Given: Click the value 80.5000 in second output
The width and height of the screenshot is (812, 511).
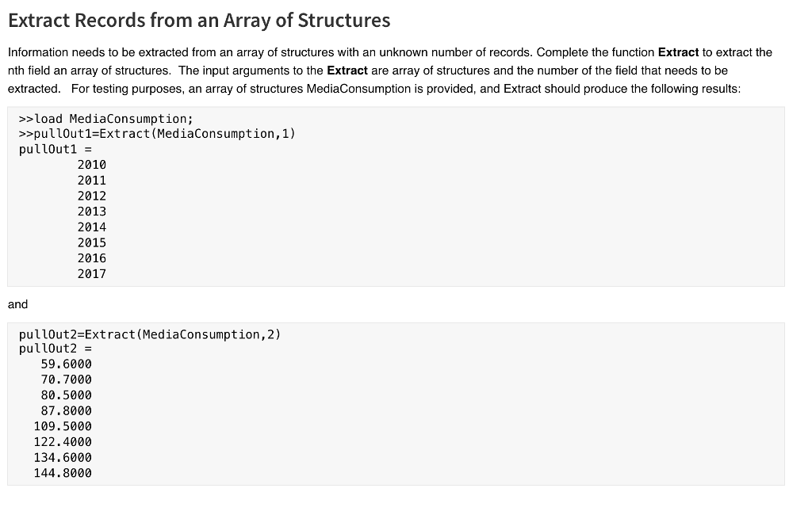Looking at the screenshot, I should (67, 395).
